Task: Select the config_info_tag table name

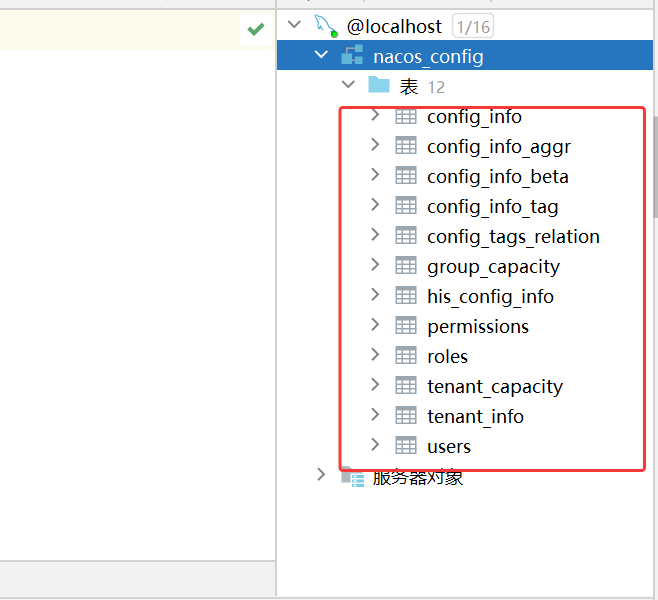Action: point(493,207)
